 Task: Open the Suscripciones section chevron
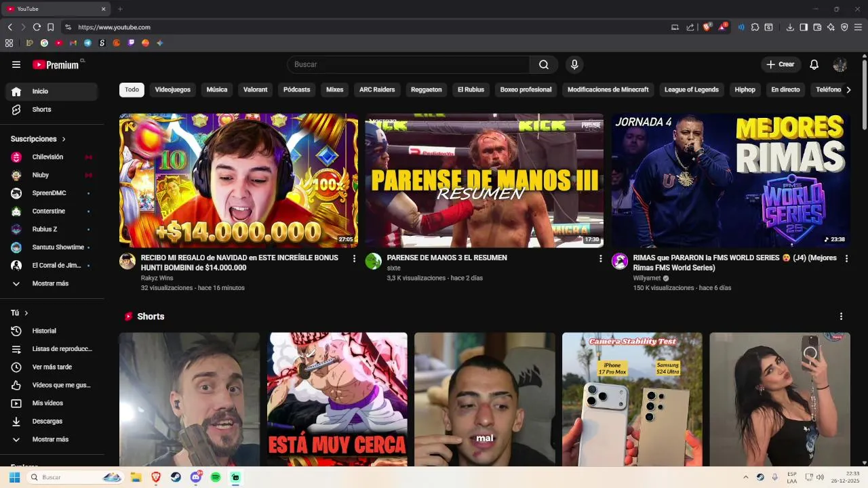pos(64,139)
